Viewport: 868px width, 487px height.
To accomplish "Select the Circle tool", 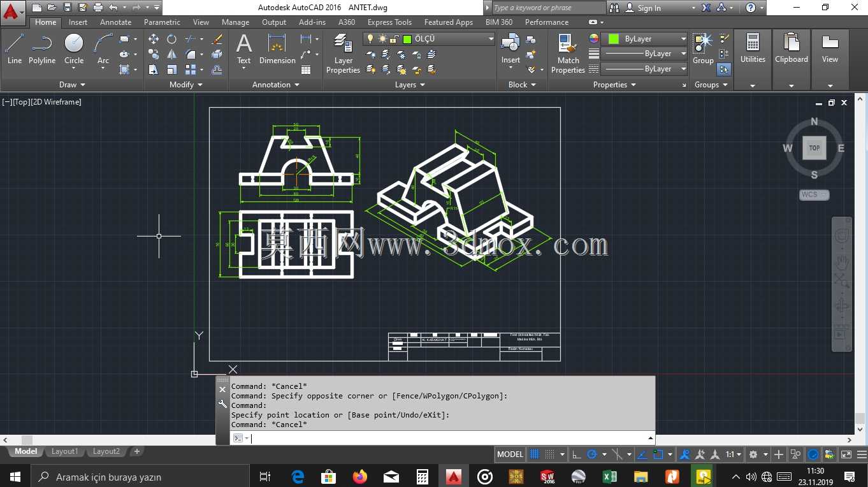I will coord(74,49).
